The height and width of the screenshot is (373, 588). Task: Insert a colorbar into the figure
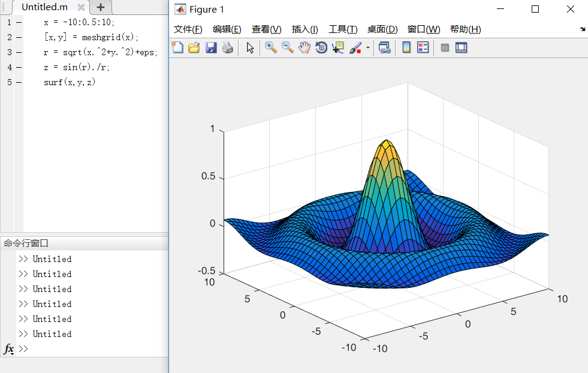(x=406, y=47)
